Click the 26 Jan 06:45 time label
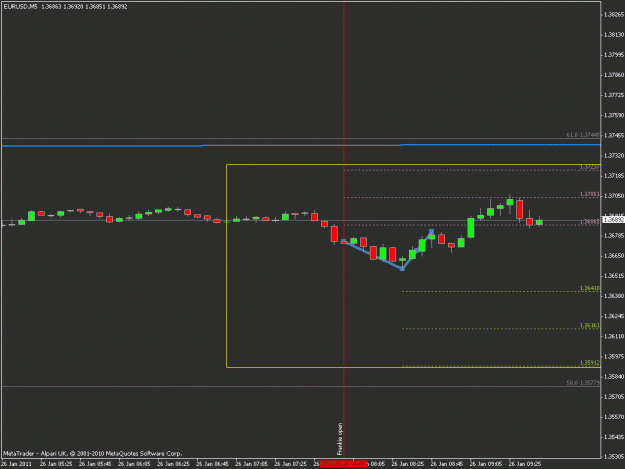This screenshot has width=625, height=469. point(212,464)
